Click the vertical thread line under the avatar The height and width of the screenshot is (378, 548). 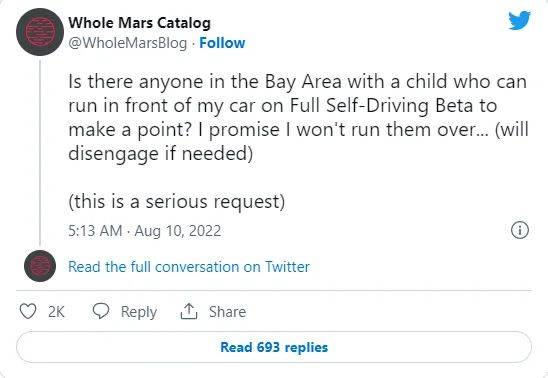(40, 153)
